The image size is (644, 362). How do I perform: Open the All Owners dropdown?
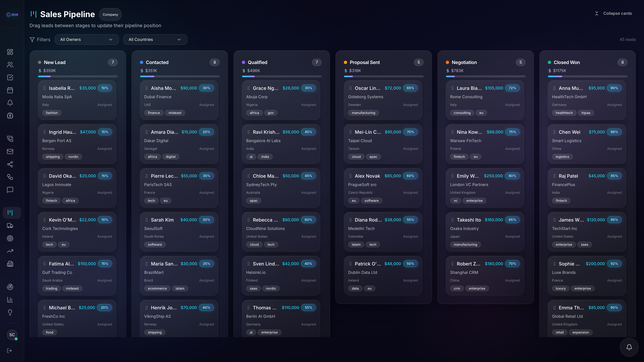point(87,40)
